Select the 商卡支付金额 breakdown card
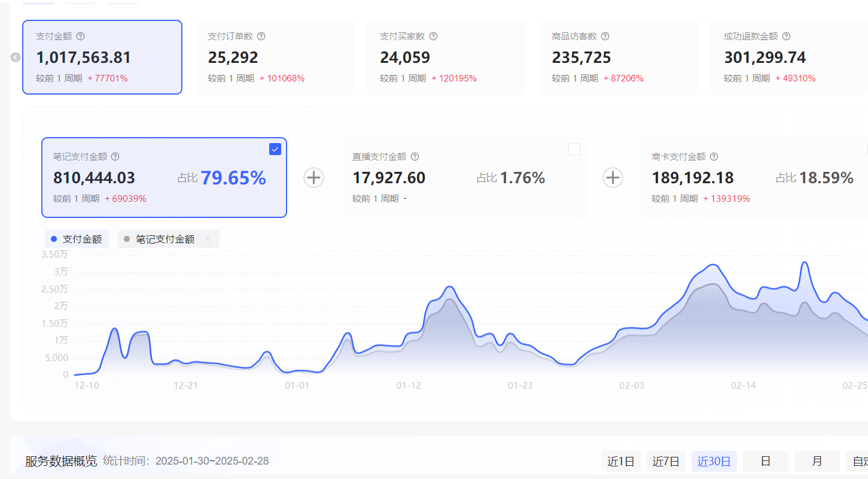 click(x=754, y=178)
